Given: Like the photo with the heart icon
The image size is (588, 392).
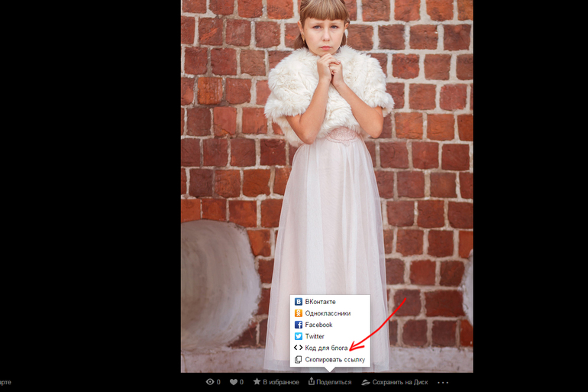Looking at the screenshot, I should (234, 382).
